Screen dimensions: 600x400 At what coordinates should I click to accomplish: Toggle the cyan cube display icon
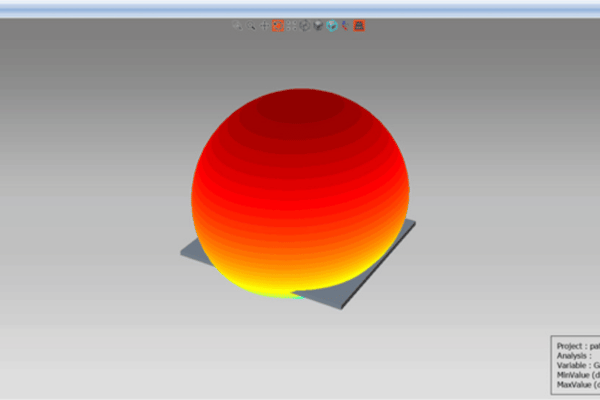(x=331, y=26)
